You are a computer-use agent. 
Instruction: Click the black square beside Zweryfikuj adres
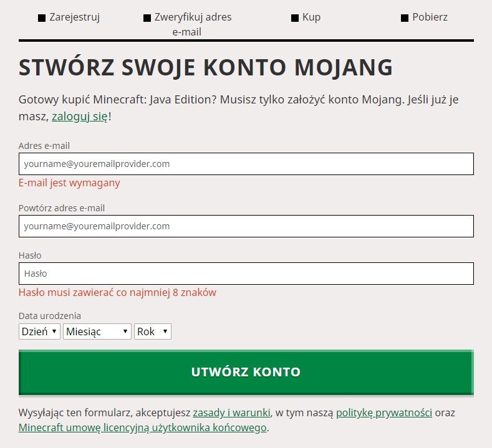coord(147,18)
